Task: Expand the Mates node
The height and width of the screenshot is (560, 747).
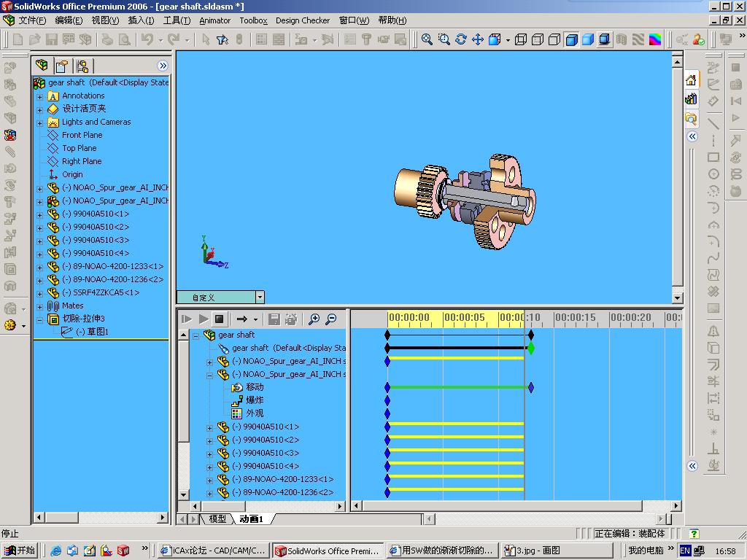Action: [x=40, y=307]
